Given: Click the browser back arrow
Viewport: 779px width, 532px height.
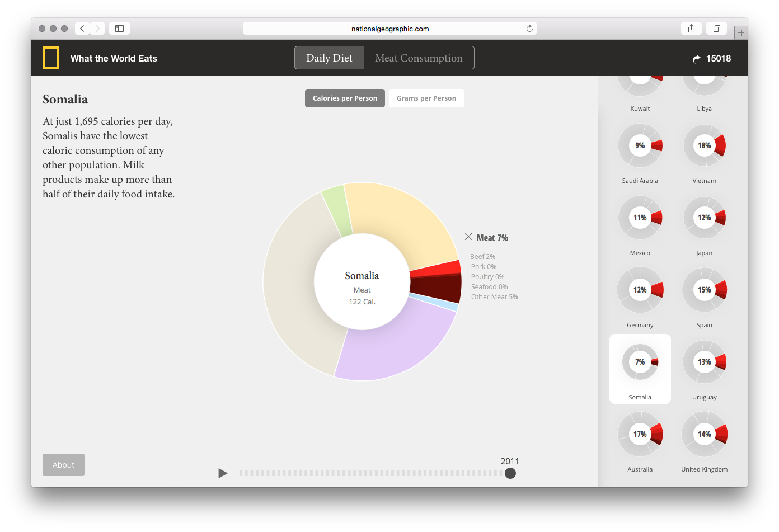Looking at the screenshot, I should pyautogui.click(x=82, y=29).
